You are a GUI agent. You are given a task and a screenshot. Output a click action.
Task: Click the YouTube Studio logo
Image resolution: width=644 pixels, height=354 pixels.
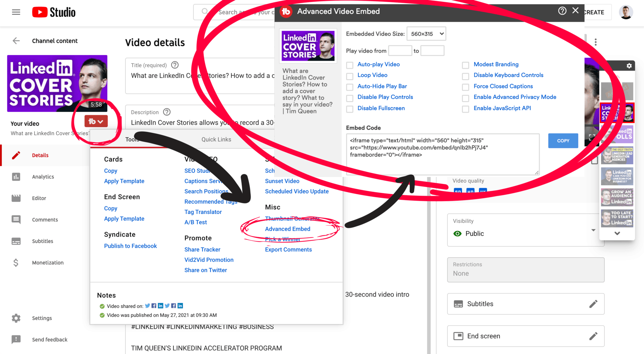(54, 12)
